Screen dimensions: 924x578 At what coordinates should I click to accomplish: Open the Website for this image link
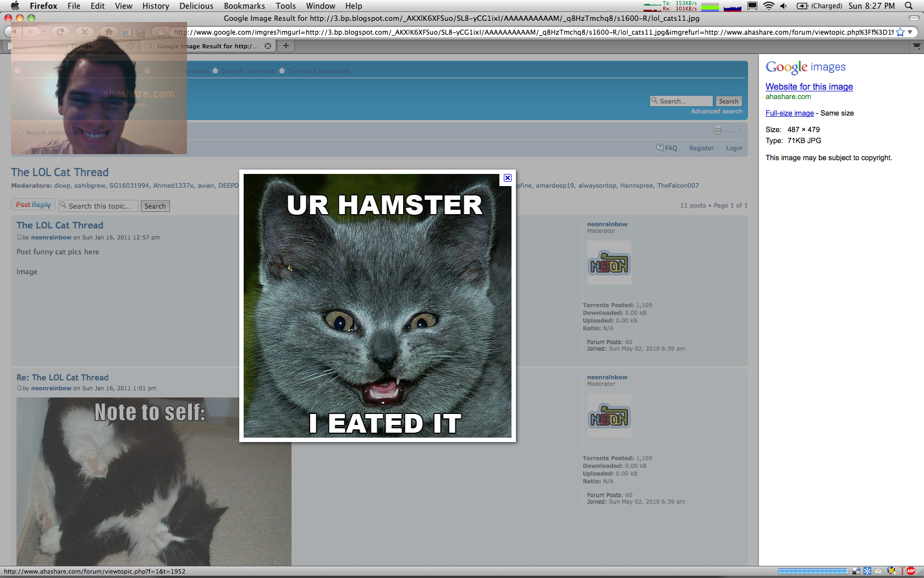[x=809, y=86]
